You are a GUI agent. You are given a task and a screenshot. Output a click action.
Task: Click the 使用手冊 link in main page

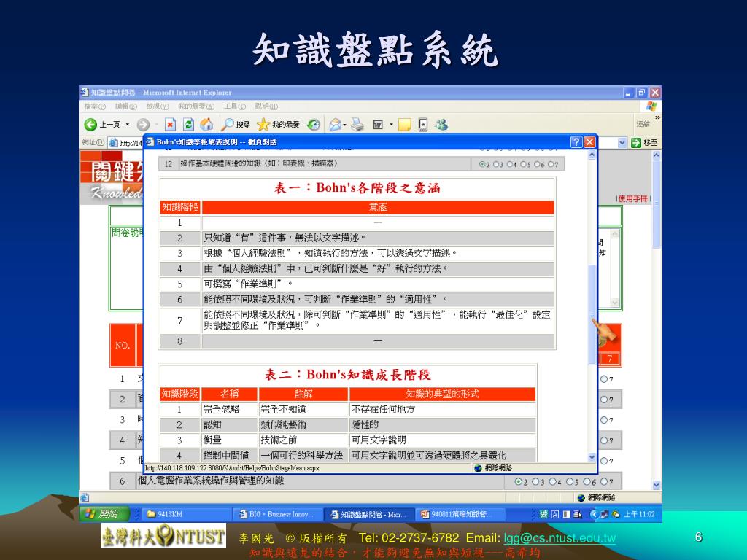point(632,198)
